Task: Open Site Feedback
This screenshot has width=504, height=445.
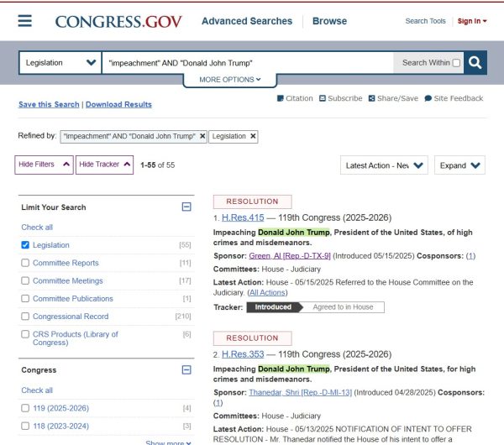Action: (454, 98)
